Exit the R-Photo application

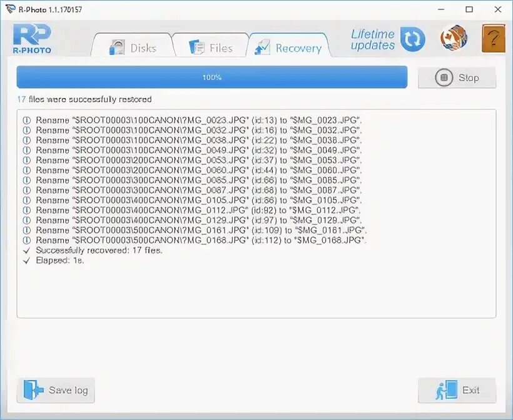pos(457,390)
